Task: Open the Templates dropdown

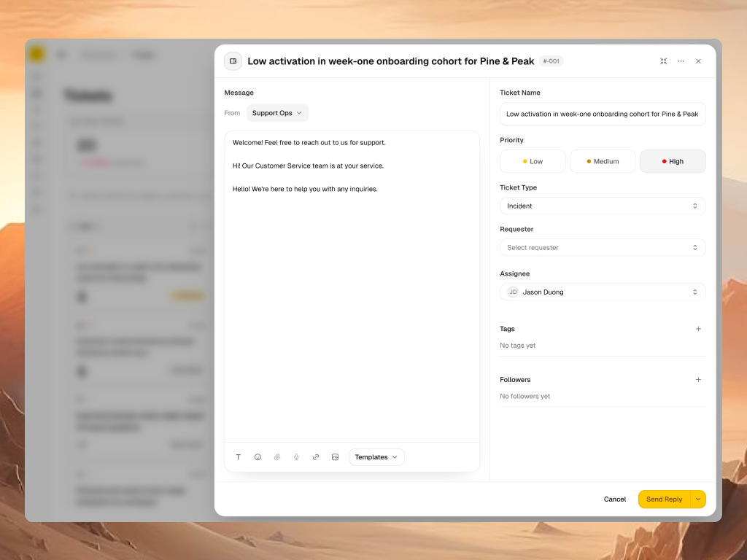Action: click(x=376, y=457)
